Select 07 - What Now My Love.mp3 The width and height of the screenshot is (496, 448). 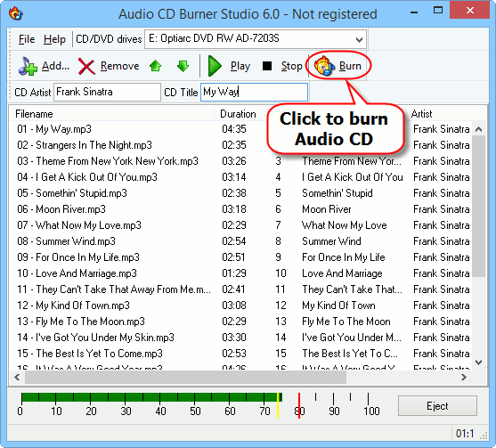pyautogui.click(x=79, y=225)
